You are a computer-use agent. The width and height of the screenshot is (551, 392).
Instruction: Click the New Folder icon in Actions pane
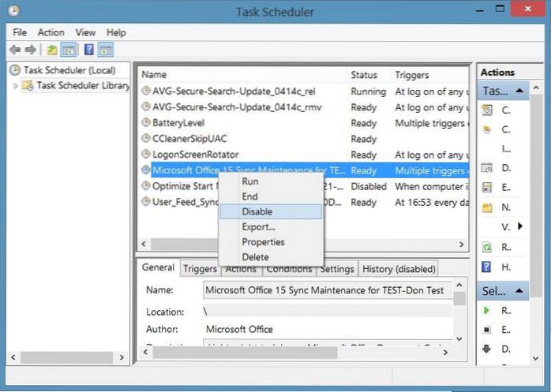pos(487,207)
